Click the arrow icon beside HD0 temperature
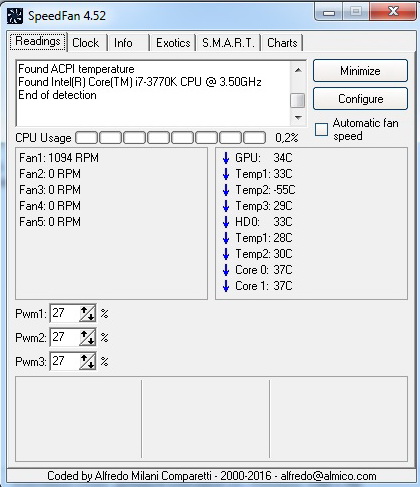Viewport: 420px width, 487px height. click(226, 222)
